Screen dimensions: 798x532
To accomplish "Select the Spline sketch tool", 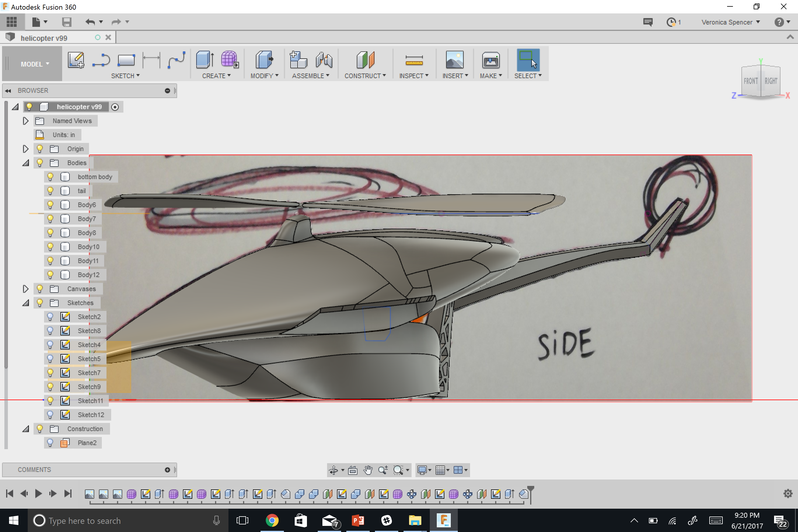I will (x=177, y=60).
